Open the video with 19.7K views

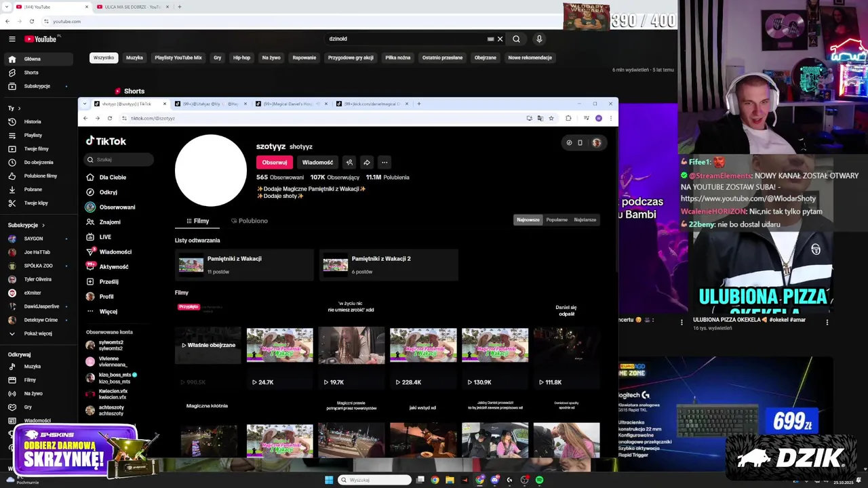pyautogui.click(x=351, y=346)
